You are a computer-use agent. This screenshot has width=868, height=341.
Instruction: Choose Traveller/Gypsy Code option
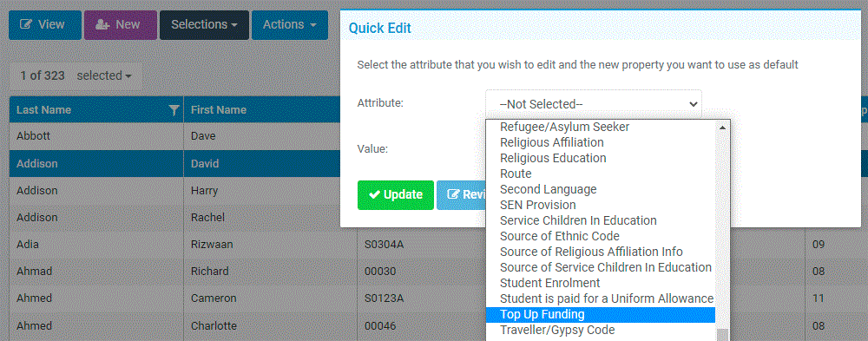point(600,331)
